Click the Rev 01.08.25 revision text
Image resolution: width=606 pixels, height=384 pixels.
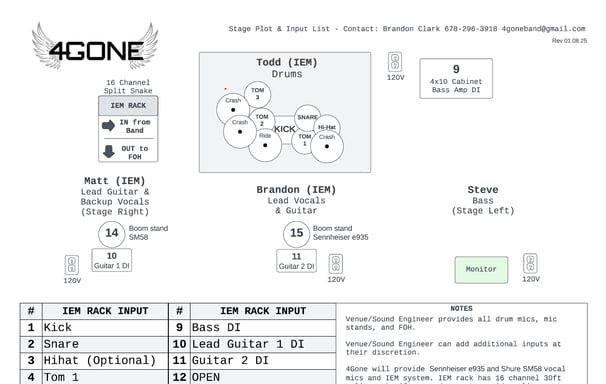[569, 41]
